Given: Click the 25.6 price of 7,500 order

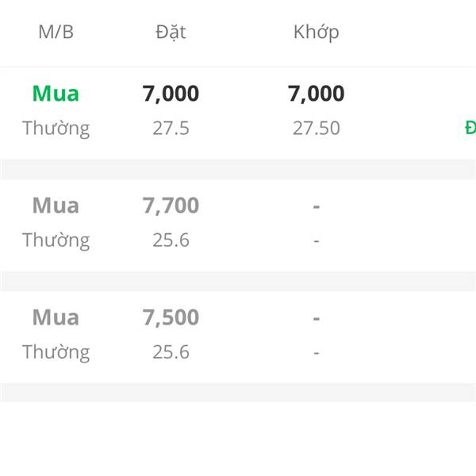Looking at the screenshot, I should [171, 352].
